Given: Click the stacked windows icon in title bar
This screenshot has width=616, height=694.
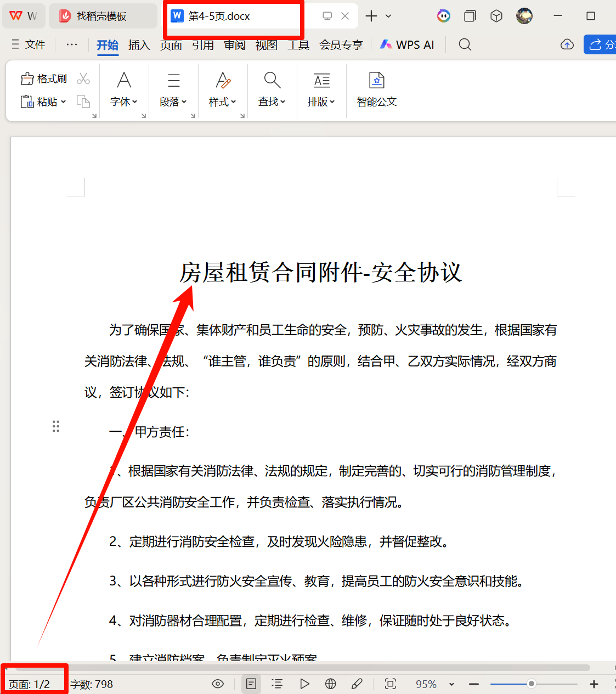Looking at the screenshot, I should pyautogui.click(x=470, y=16).
